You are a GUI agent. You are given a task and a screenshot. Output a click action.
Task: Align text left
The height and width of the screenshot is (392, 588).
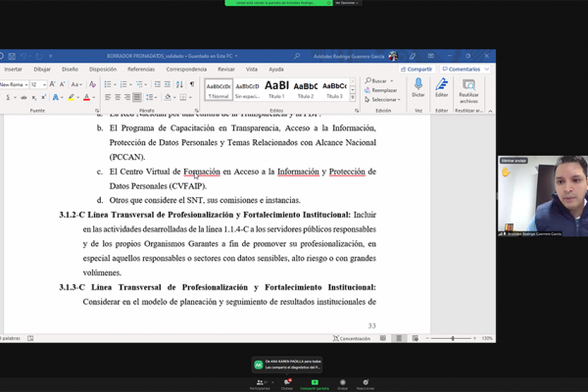[108, 98]
